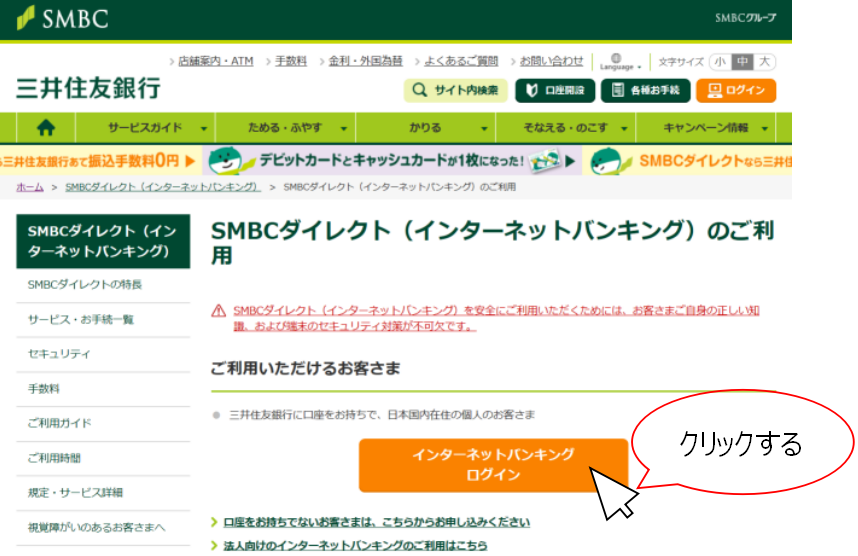Go to 店舗案内・ATM page

click(x=216, y=61)
